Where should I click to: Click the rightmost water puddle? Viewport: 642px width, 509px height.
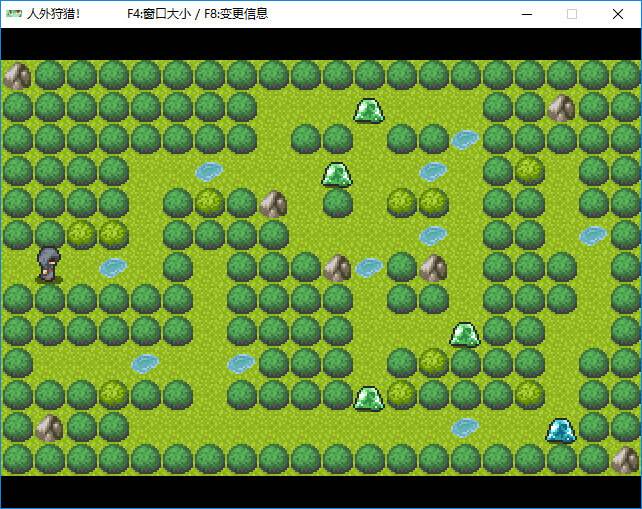tap(593, 235)
